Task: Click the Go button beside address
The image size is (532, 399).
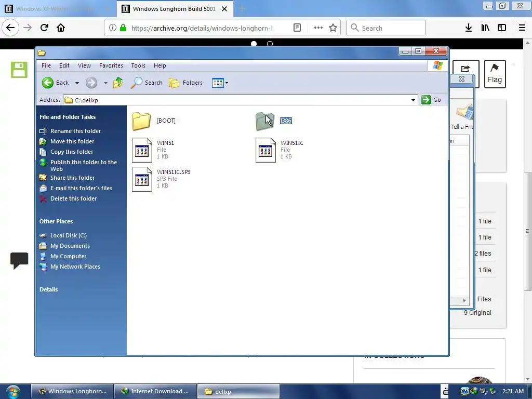Action: click(432, 100)
